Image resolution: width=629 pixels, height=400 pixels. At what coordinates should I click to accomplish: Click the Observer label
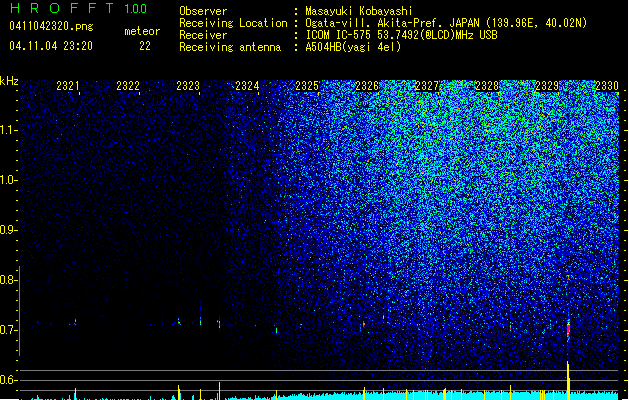(203, 11)
